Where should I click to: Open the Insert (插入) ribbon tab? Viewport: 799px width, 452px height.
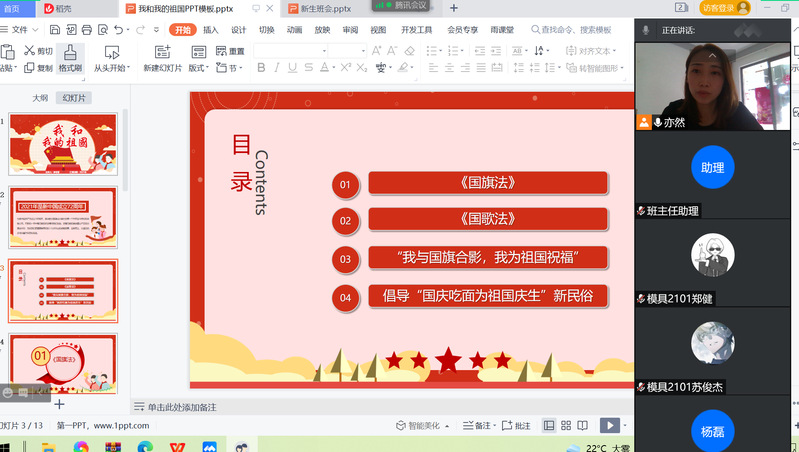click(x=210, y=30)
